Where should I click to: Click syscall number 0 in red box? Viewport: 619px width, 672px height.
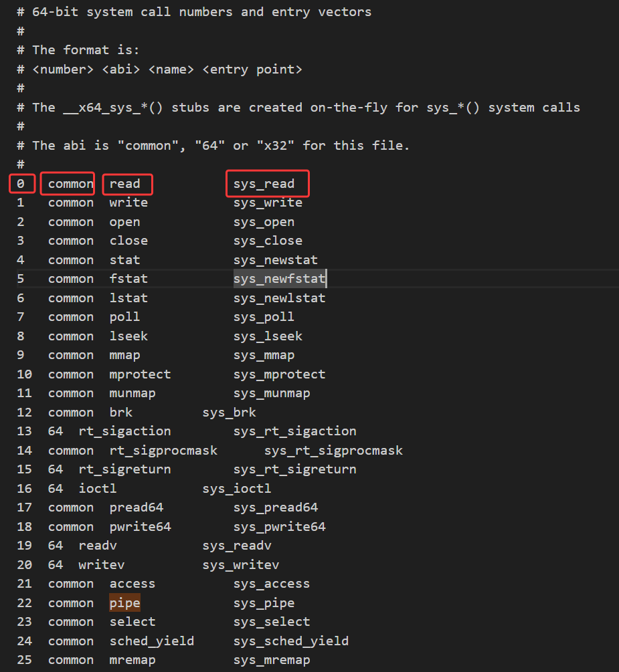coord(21,184)
